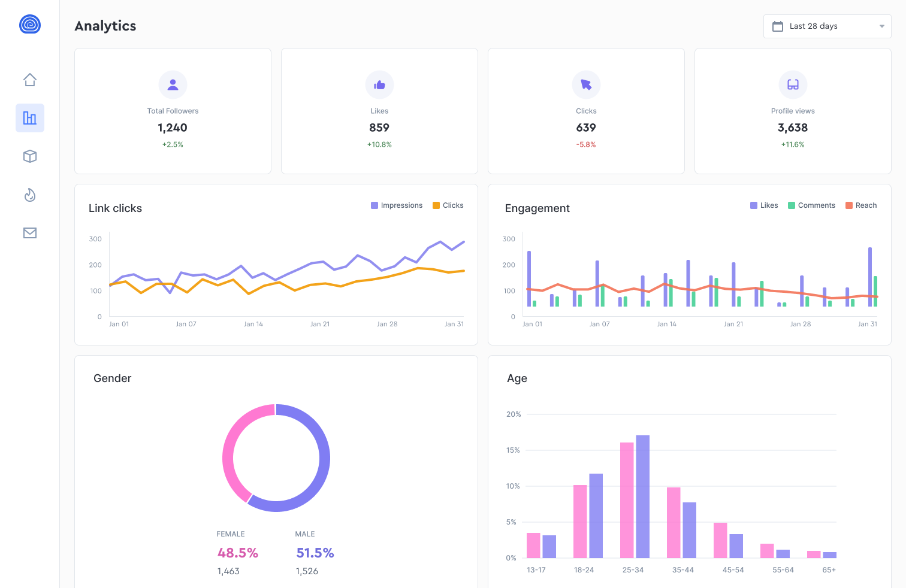Image resolution: width=906 pixels, height=588 pixels.
Task: Click the flame icon in the sidebar
Action: pyautogui.click(x=29, y=195)
